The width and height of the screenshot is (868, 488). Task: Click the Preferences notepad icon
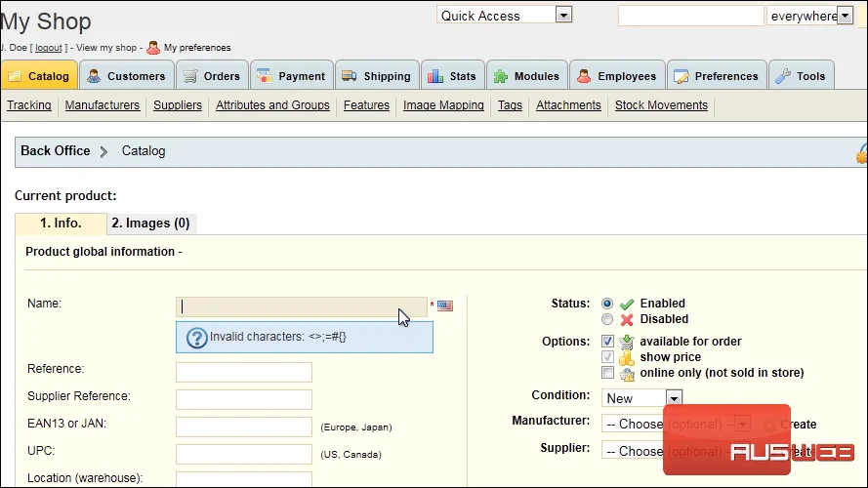coord(682,76)
